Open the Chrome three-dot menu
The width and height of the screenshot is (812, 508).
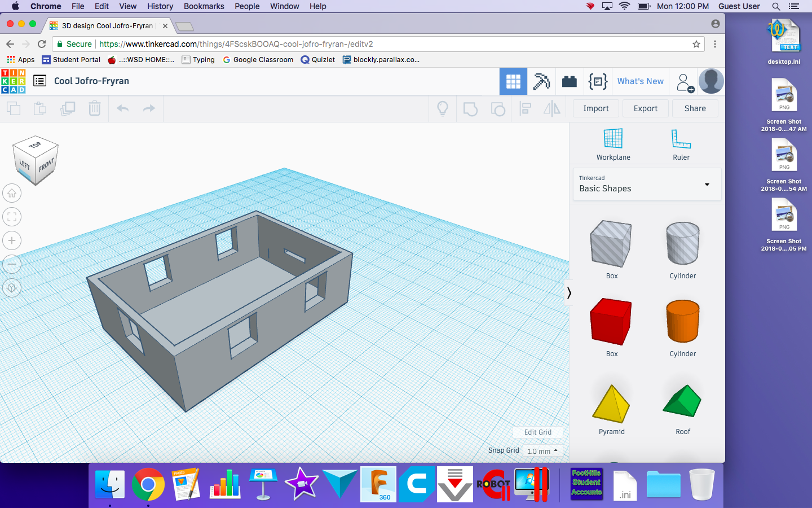(715, 44)
